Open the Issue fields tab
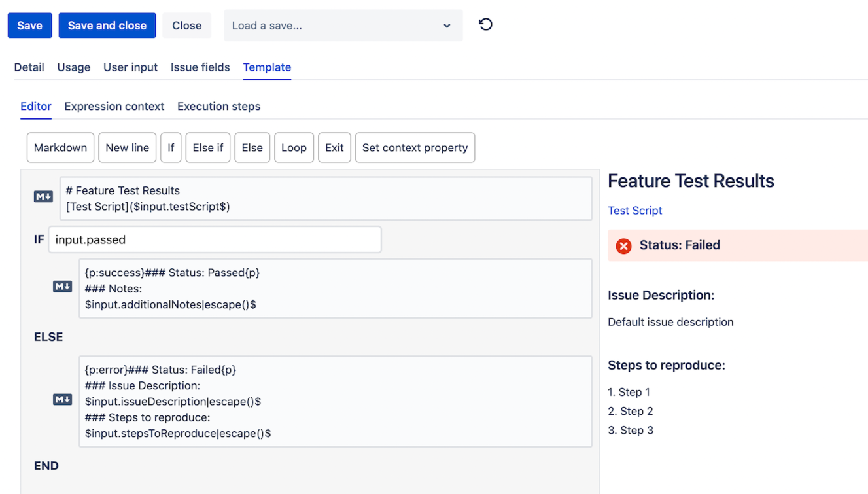Viewport: 868px width, 494px height. pos(200,67)
